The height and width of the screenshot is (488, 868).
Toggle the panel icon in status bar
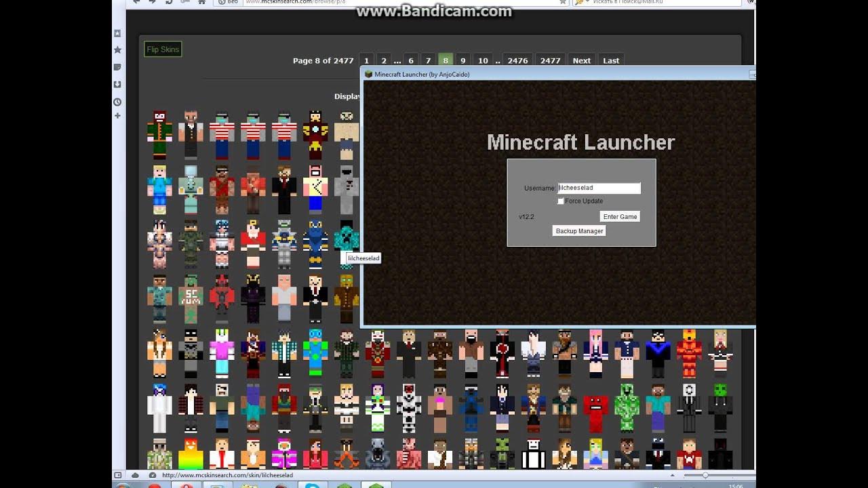(118, 475)
